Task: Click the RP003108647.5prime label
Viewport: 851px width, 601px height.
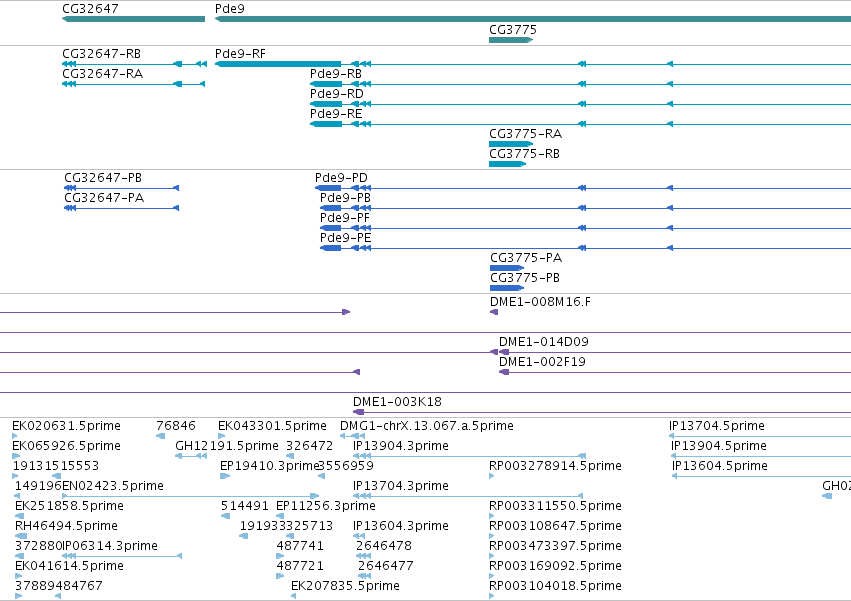Action: pyautogui.click(x=555, y=527)
